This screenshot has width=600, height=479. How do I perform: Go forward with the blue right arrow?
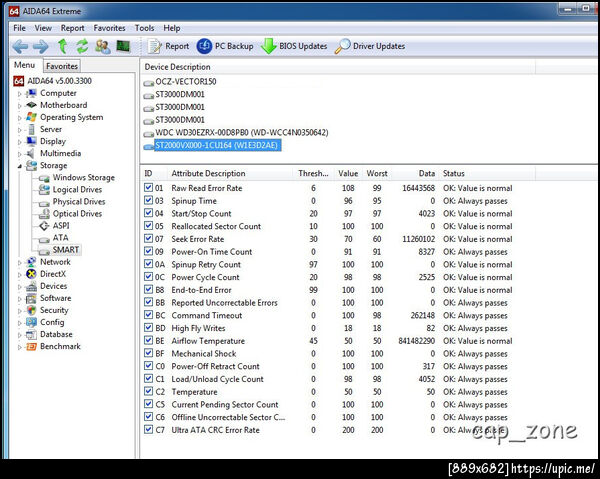point(41,47)
